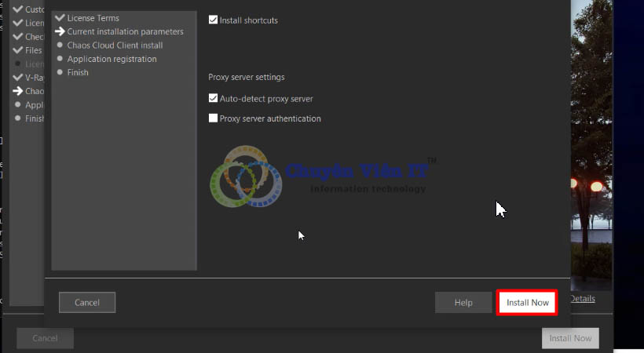Cancel the Chaos installer dialog
This screenshot has width=644, height=353.
(87, 303)
